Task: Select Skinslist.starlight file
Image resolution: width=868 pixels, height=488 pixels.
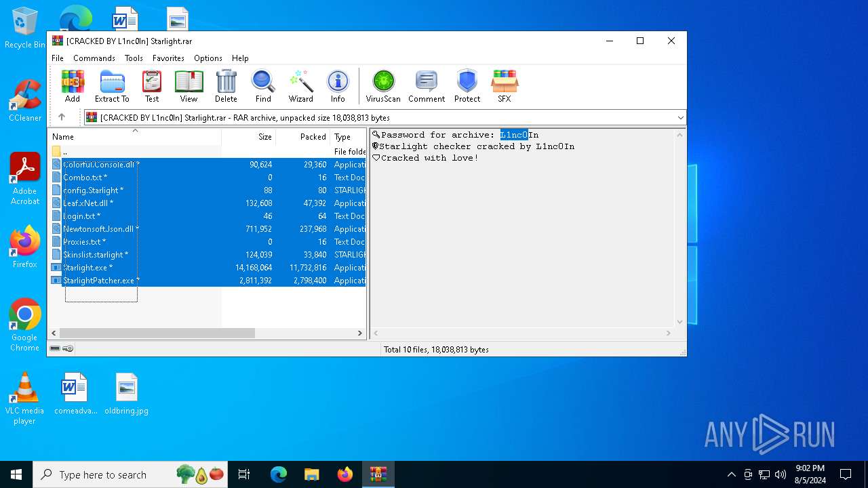Action: click(x=207, y=255)
